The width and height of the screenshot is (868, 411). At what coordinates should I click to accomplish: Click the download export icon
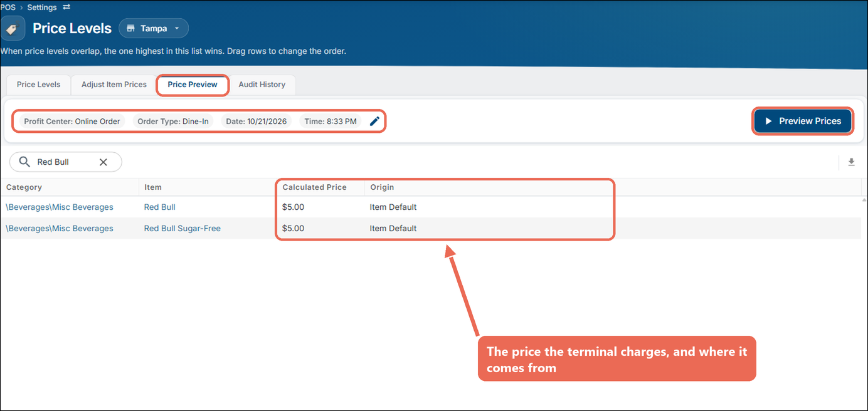pos(851,162)
